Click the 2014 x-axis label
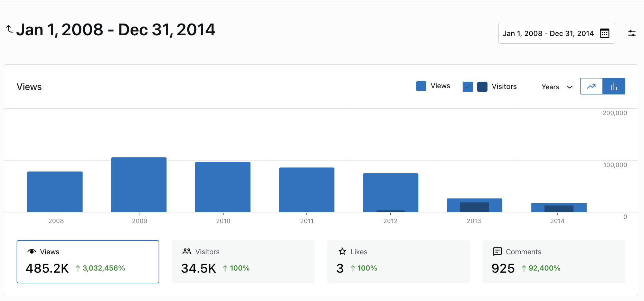 (557, 221)
